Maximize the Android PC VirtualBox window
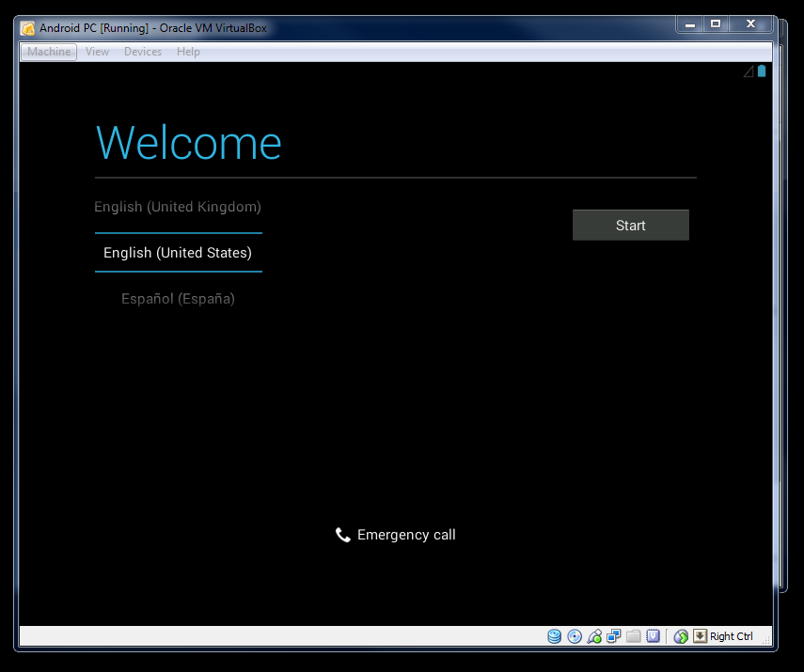This screenshot has height=672, width=804. tap(716, 24)
